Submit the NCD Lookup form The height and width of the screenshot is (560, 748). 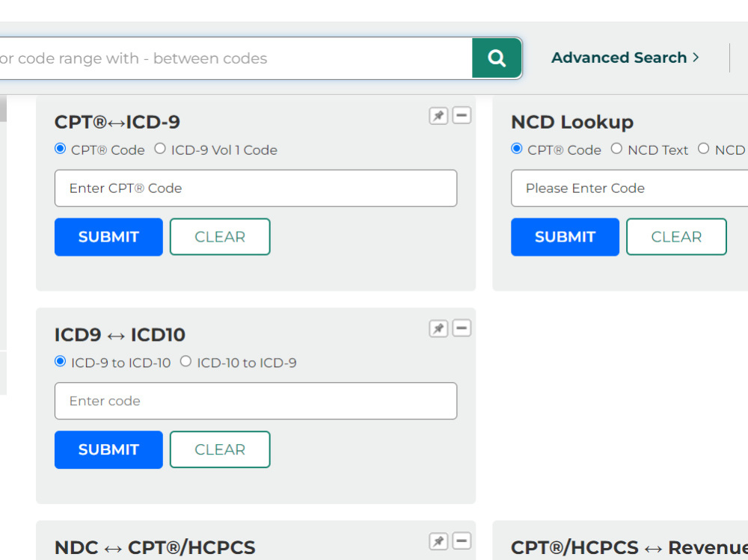tap(565, 237)
